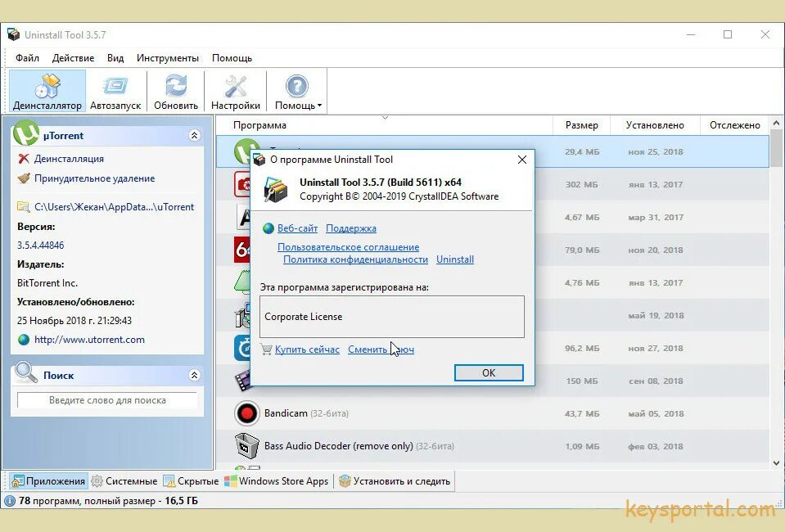Viewport: 785px width, 532px height.
Task: Open http://www.utorrent.com link
Action: point(89,340)
